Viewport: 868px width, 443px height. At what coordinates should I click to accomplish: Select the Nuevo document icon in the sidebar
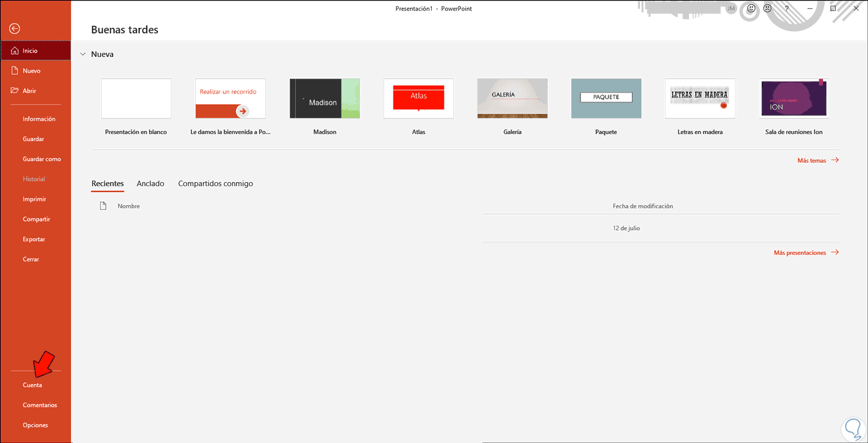[x=15, y=71]
